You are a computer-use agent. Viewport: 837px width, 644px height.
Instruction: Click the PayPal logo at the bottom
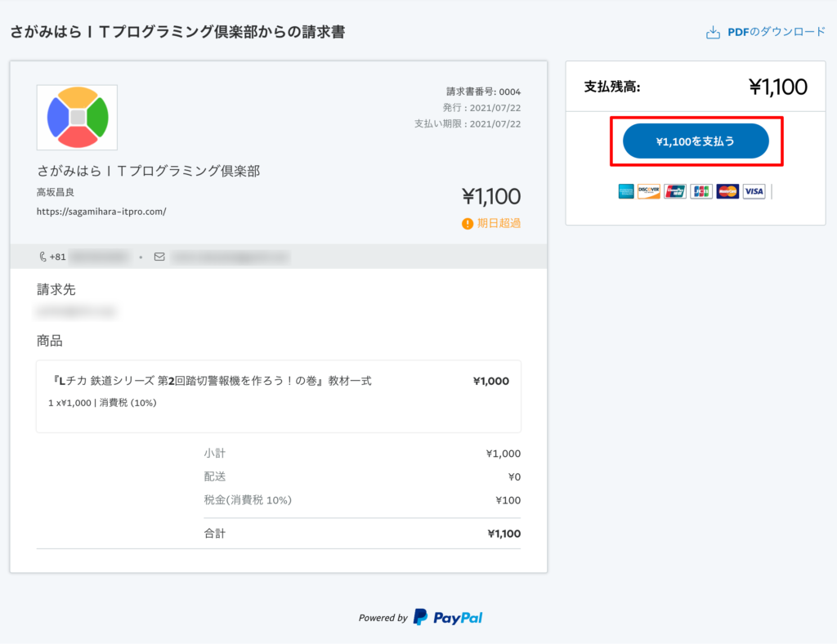445,618
